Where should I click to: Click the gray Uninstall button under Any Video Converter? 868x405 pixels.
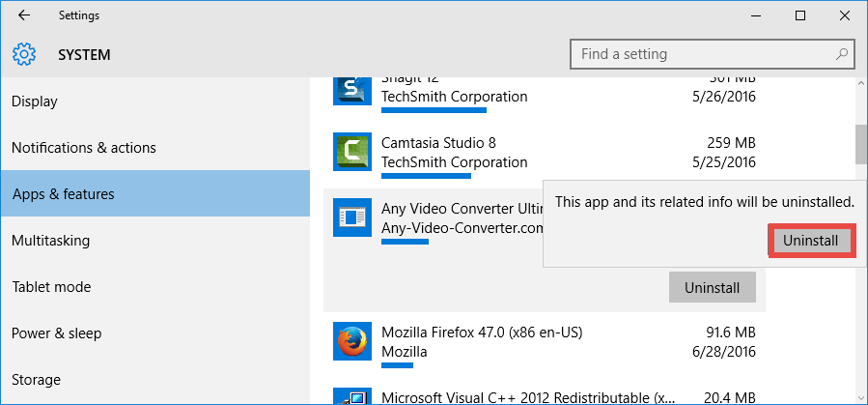pyautogui.click(x=713, y=287)
